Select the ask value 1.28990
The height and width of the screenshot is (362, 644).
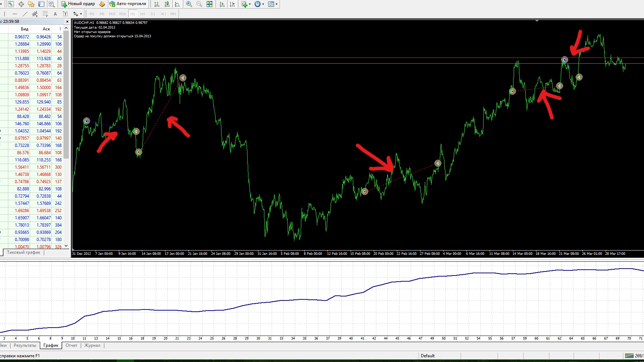pos(43,44)
